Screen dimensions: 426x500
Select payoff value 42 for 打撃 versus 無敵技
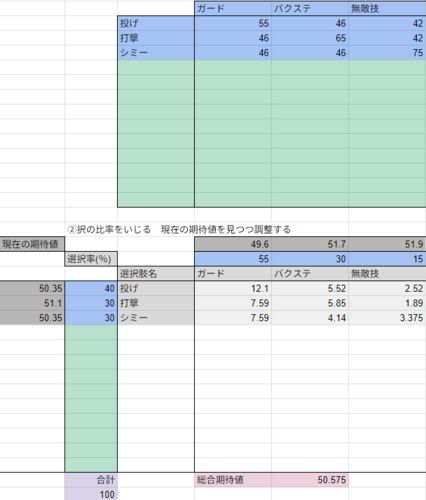[387, 38]
